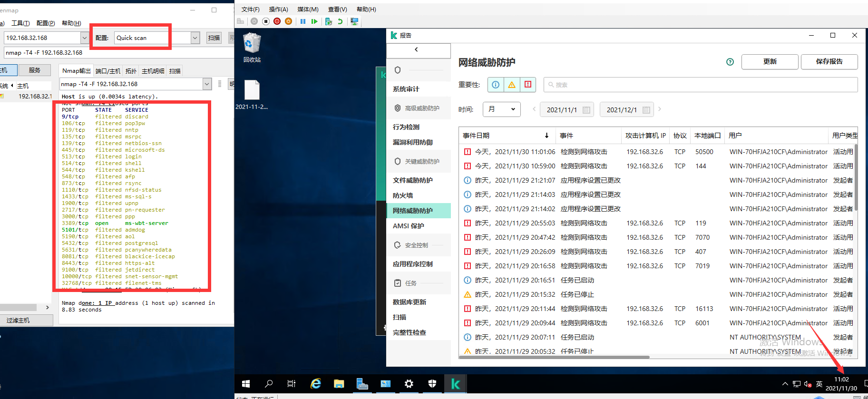Click the orange save state power icon
The height and width of the screenshot is (399, 868).
288,21
